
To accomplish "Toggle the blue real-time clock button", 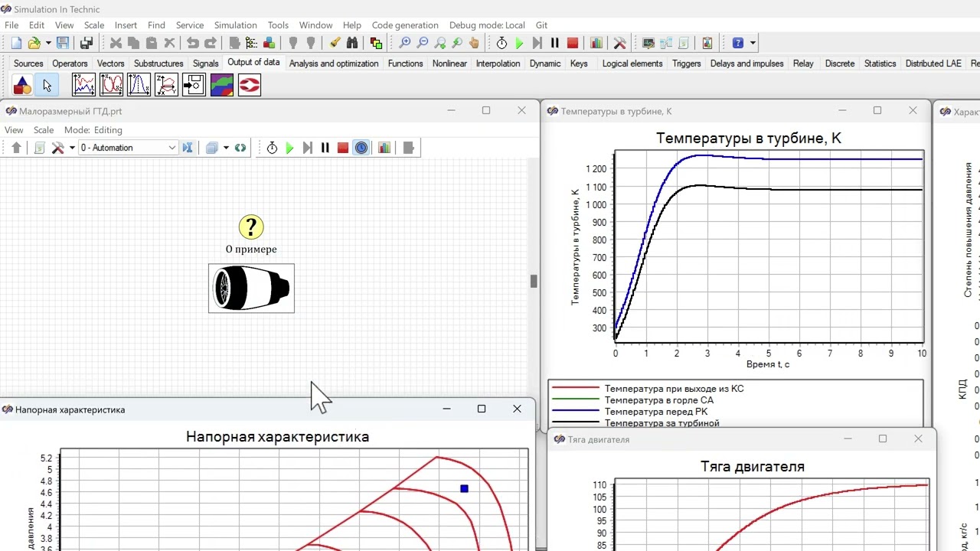I will click(x=361, y=148).
